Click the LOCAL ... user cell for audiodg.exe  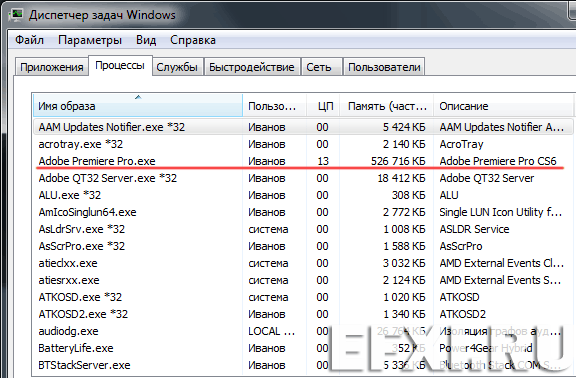(x=271, y=331)
